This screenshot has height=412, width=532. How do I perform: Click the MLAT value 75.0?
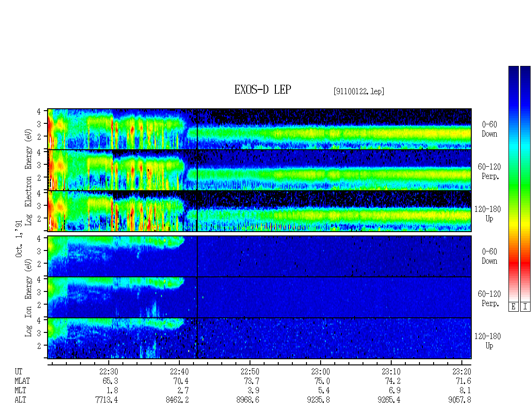coord(322,381)
